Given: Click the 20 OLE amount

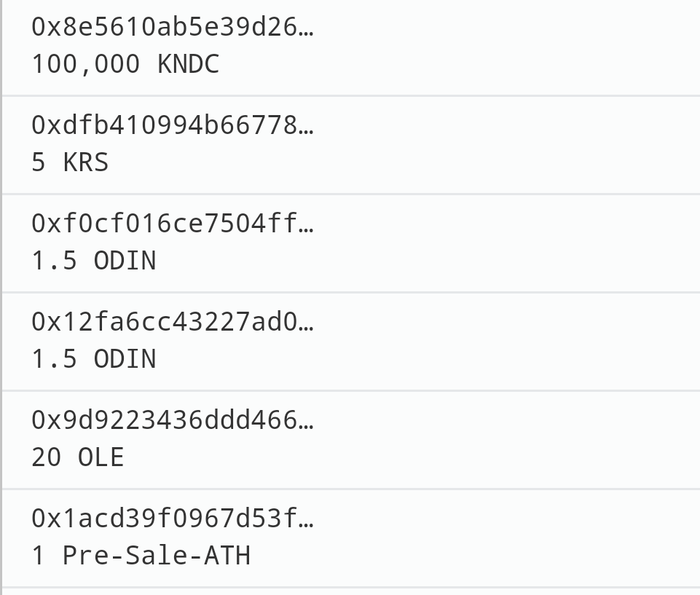Looking at the screenshot, I should coord(78,457).
